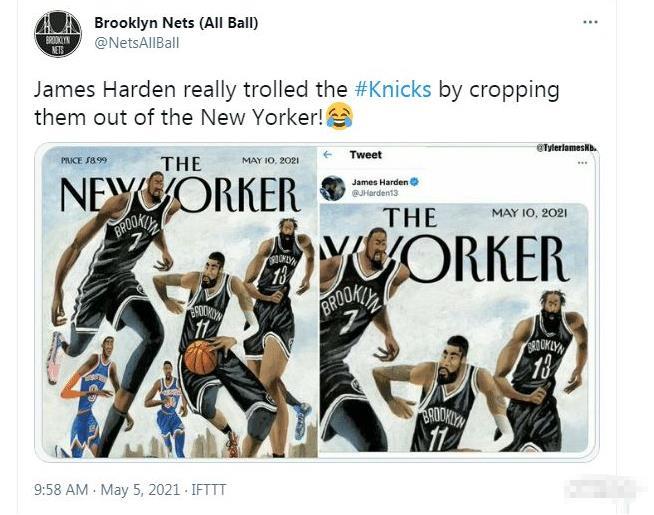Open the Brooklyn Nets profile avatar
Viewport: 654px width, 515px height.
pyautogui.click(x=58, y=34)
